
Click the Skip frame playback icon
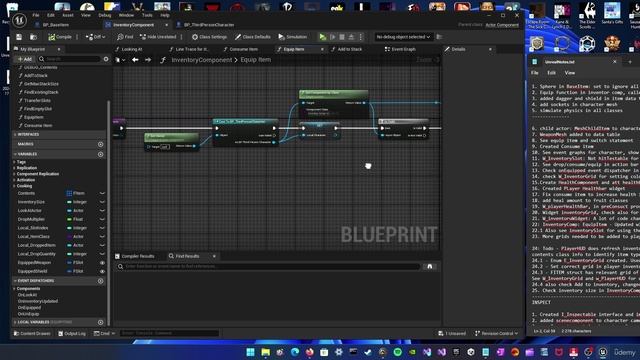coord(332,37)
